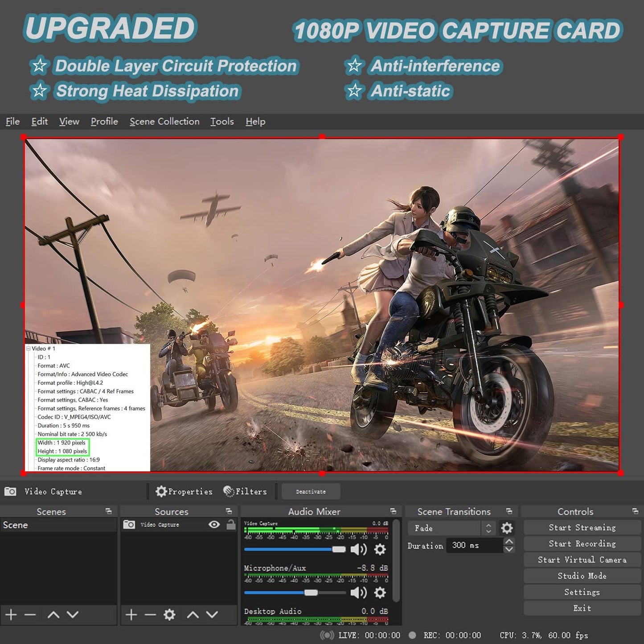644x644 pixels.
Task: Mute the Microphone/Aux audio
Action: [x=358, y=593]
